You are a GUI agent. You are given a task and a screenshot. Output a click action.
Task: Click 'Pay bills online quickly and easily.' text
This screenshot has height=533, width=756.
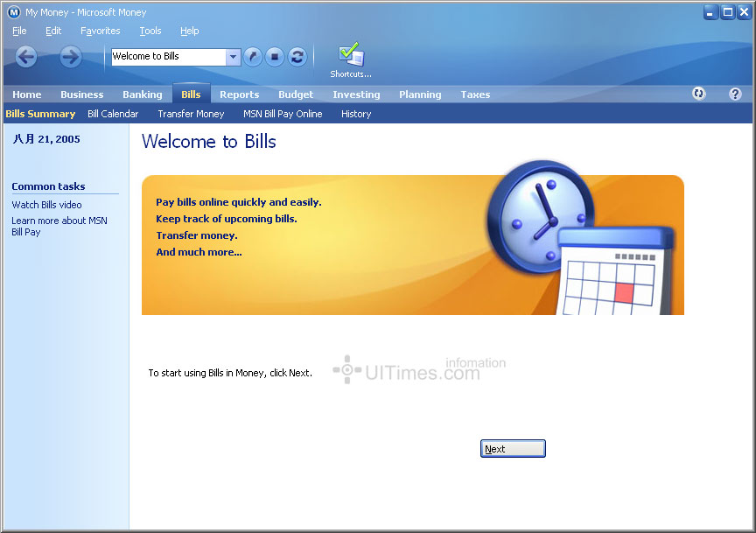coord(239,202)
